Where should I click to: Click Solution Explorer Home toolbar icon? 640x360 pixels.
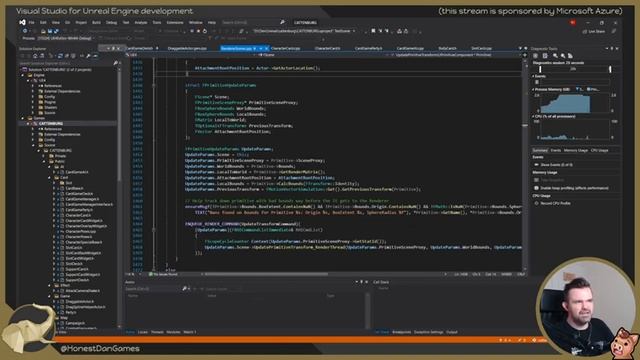point(35,56)
